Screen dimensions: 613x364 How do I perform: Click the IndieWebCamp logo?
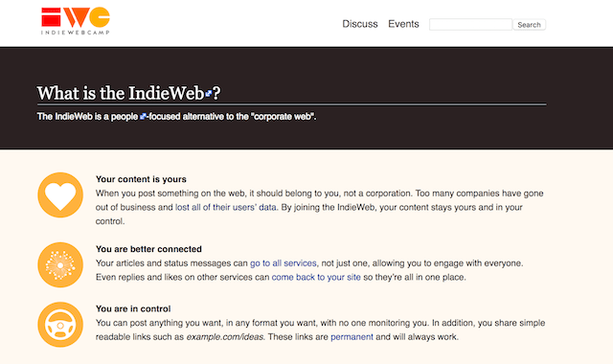(x=76, y=21)
